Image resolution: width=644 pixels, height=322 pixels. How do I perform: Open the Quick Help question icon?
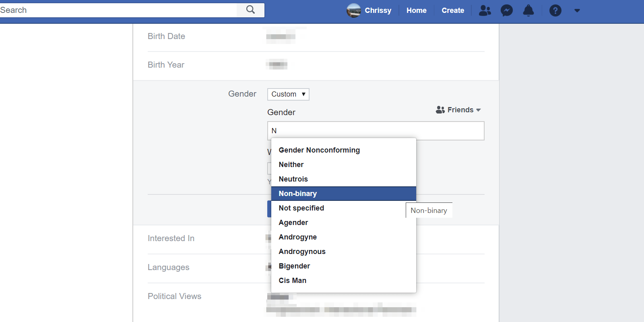(x=555, y=10)
